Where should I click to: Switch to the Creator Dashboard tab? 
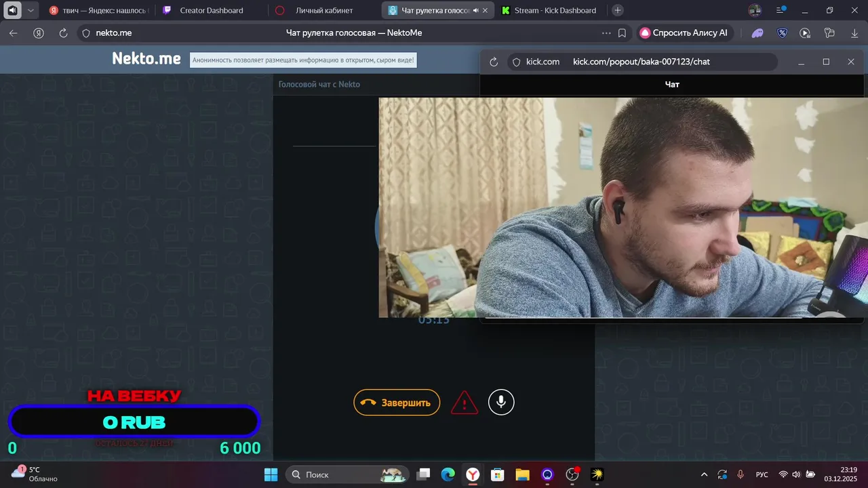pos(211,10)
